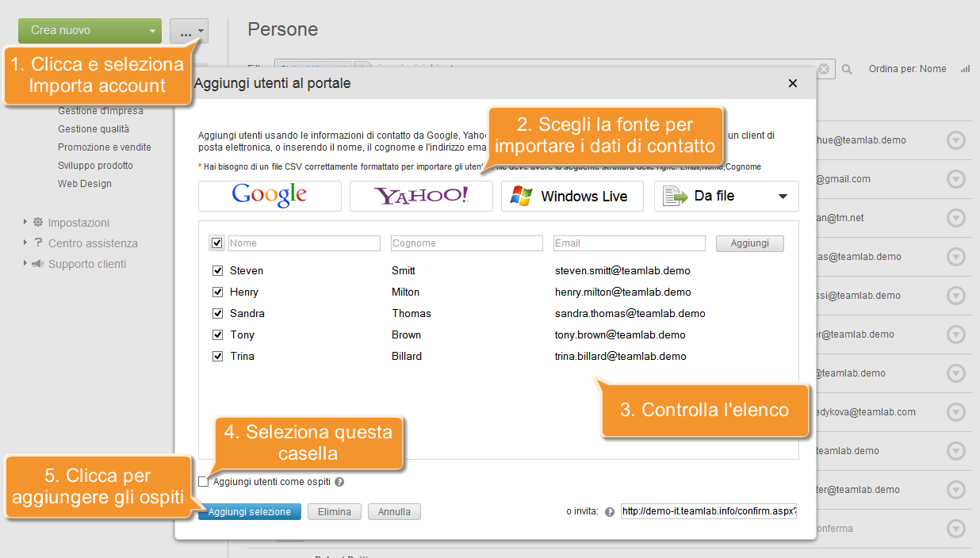Toggle the select-all checkbox beside Nome field
Image resolution: width=980 pixels, height=558 pixels.
217,243
